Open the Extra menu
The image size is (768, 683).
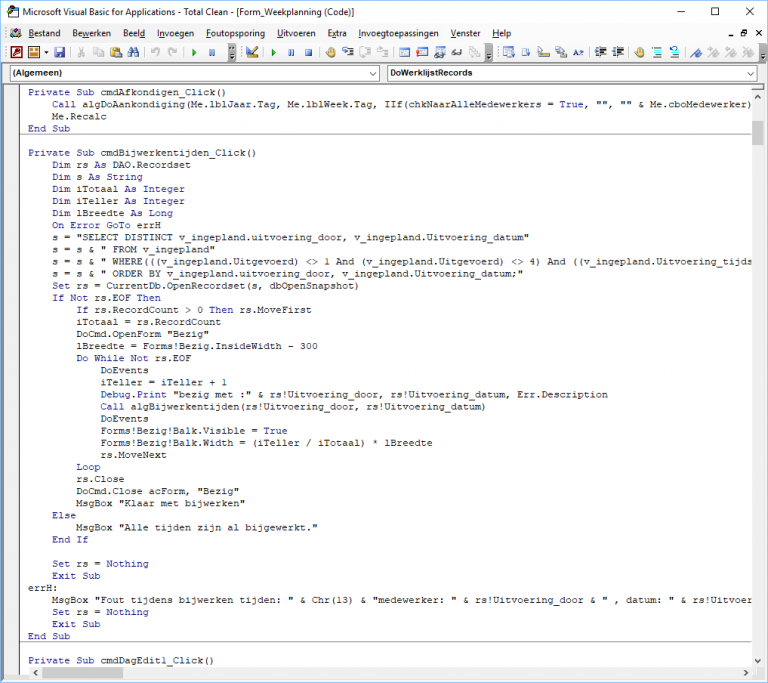point(337,33)
